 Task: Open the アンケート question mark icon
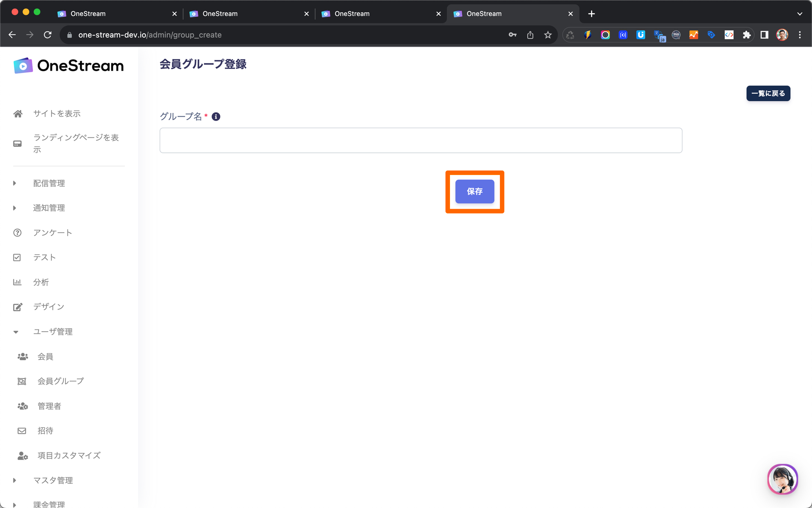pyautogui.click(x=17, y=233)
